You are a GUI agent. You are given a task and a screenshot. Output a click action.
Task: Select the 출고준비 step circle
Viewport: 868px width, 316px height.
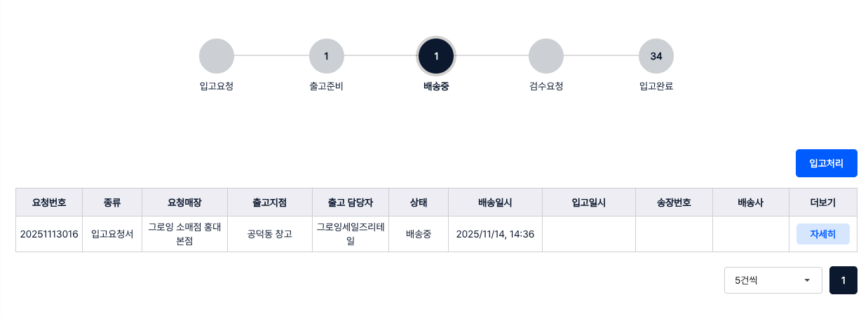click(x=326, y=56)
